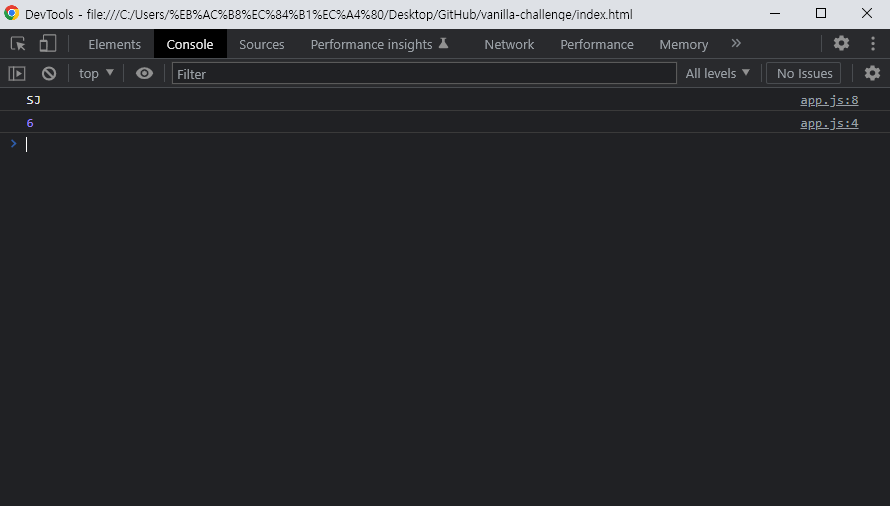Select the Console tab
Viewport: 890px width, 506px height.
point(190,44)
